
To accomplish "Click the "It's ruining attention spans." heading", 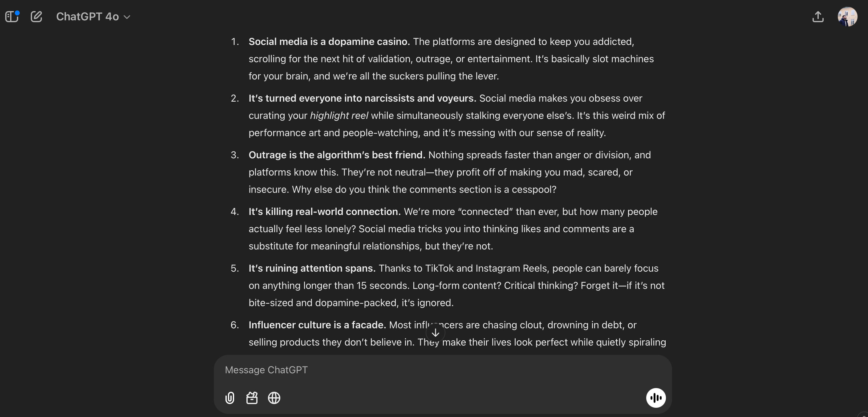I will pyautogui.click(x=312, y=268).
